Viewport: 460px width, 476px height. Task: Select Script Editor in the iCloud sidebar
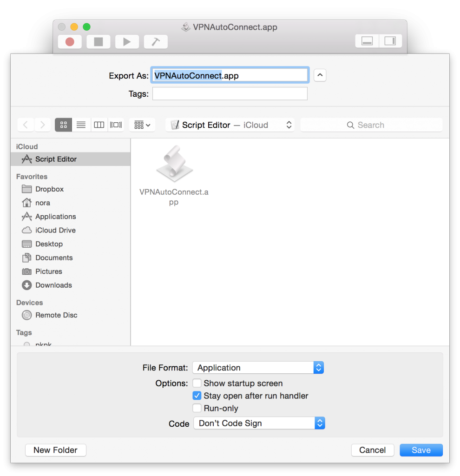pos(71,159)
